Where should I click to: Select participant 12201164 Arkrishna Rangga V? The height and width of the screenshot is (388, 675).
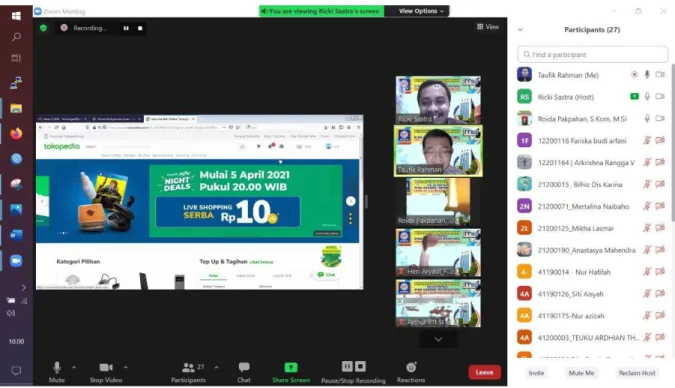(592, 162)
